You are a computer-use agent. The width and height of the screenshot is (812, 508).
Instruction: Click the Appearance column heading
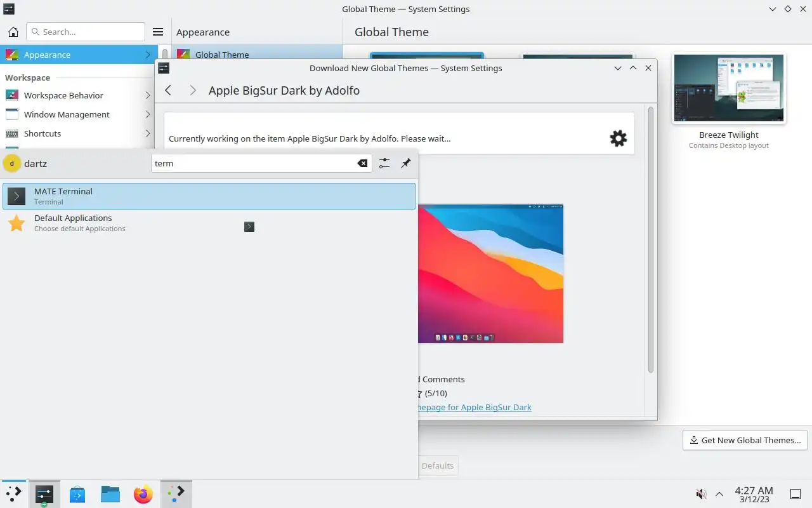pos(203,32)
